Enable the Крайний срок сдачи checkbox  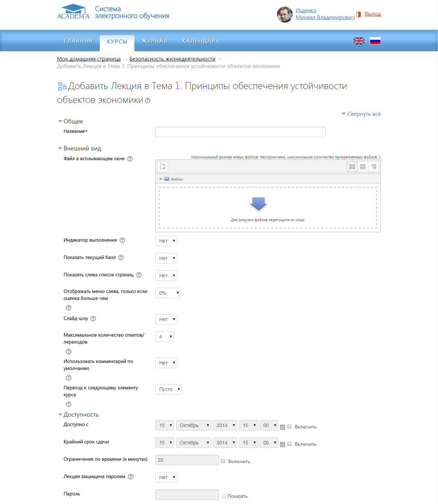coord(290,444)
